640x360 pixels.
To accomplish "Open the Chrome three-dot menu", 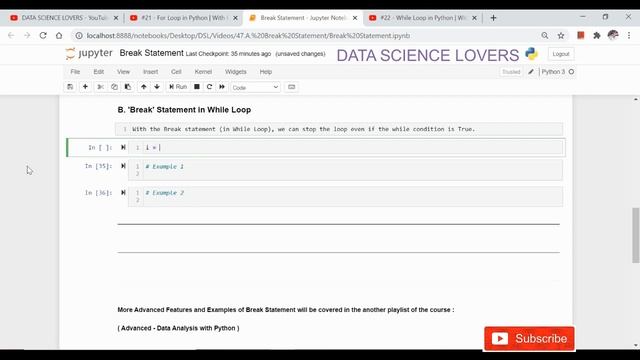I will click(x=629, y=36).
